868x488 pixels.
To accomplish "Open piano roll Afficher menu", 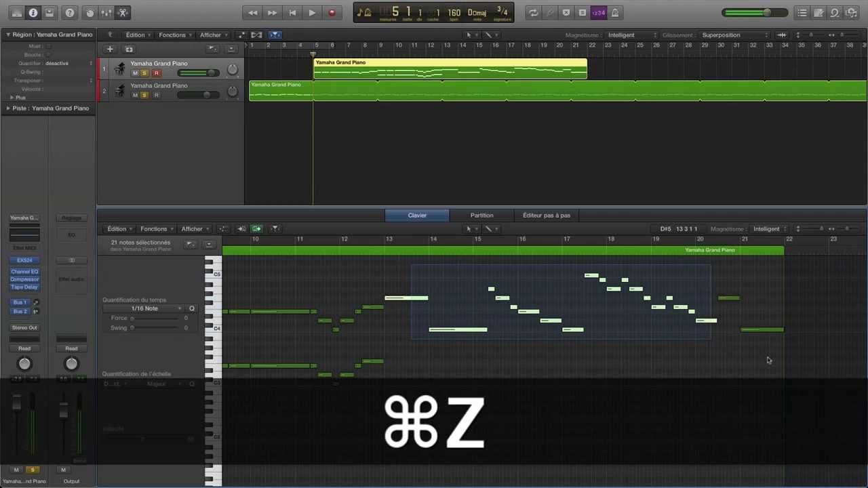I will pos(195,229).
